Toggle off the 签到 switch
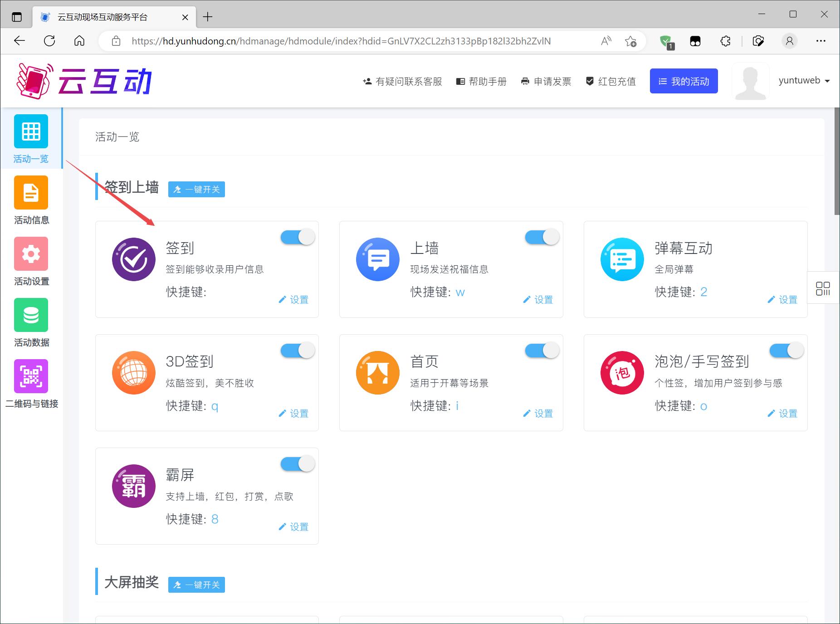840x624 pixels. coord(298,237)
